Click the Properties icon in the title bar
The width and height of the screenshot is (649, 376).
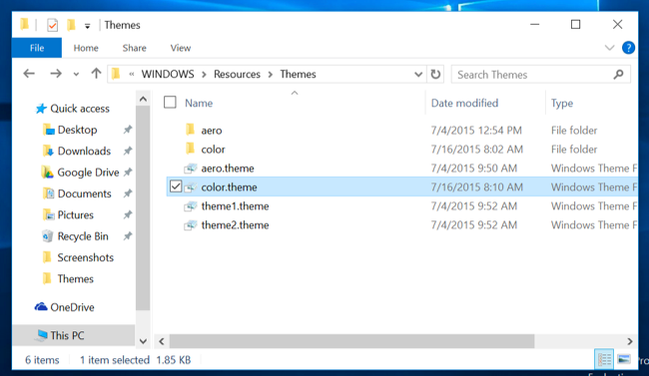(x=52, y=25)
